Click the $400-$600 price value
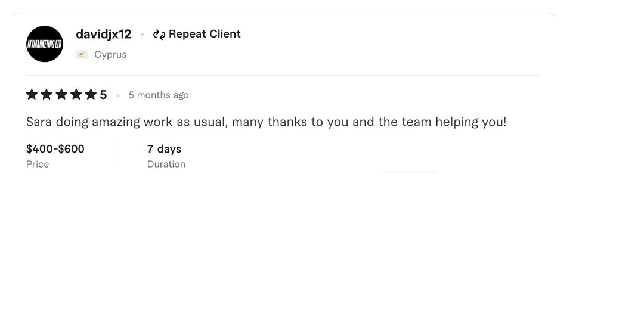This screenshot has height=322, width=644. click(55, 149)
